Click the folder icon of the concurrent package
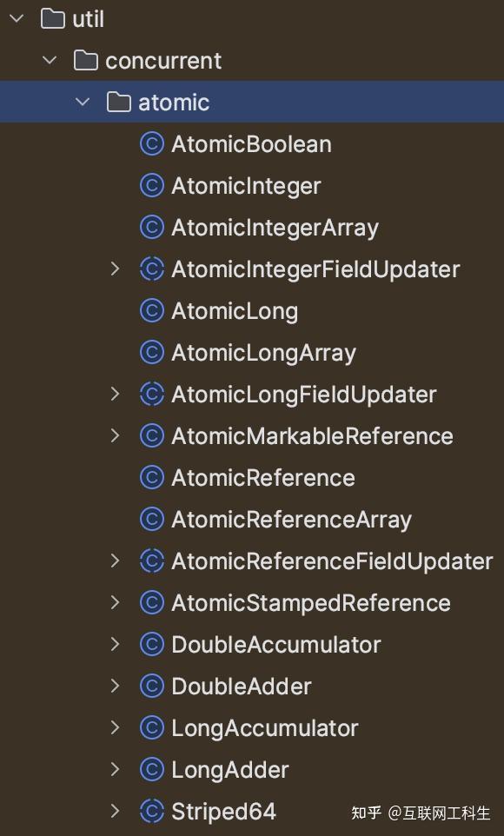The height and width of the screenshot is (836, 504). 84,60
